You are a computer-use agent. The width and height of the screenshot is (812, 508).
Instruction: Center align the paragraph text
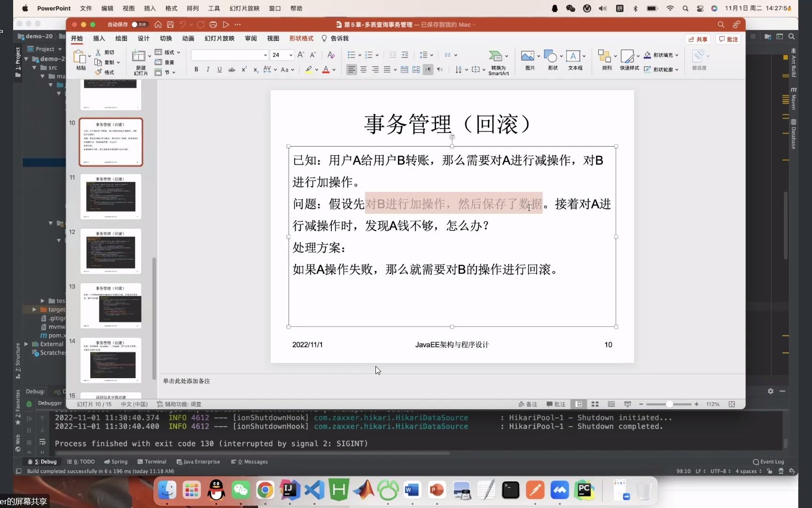[363, 70]
